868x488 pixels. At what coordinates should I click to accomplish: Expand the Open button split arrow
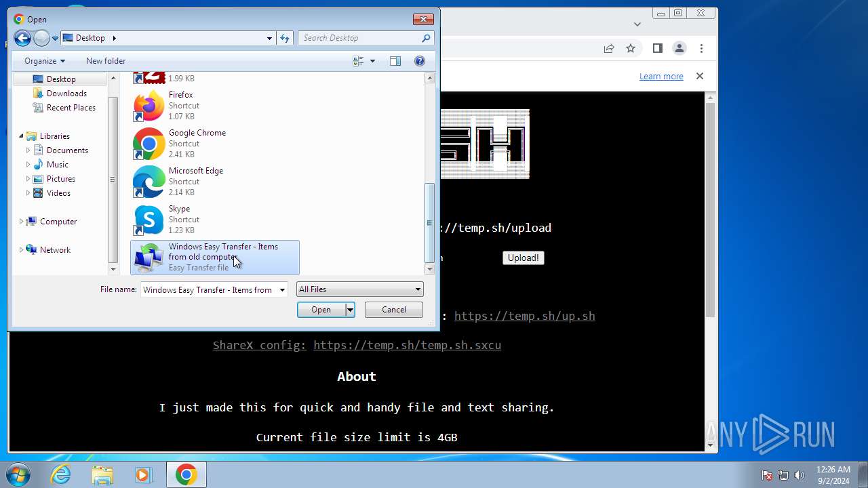350,310
